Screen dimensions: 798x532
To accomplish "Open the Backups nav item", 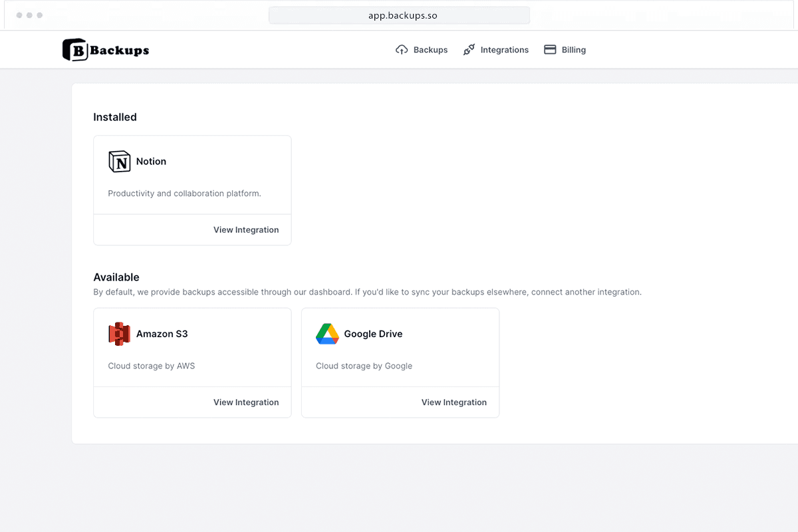I will coord(431,49).
